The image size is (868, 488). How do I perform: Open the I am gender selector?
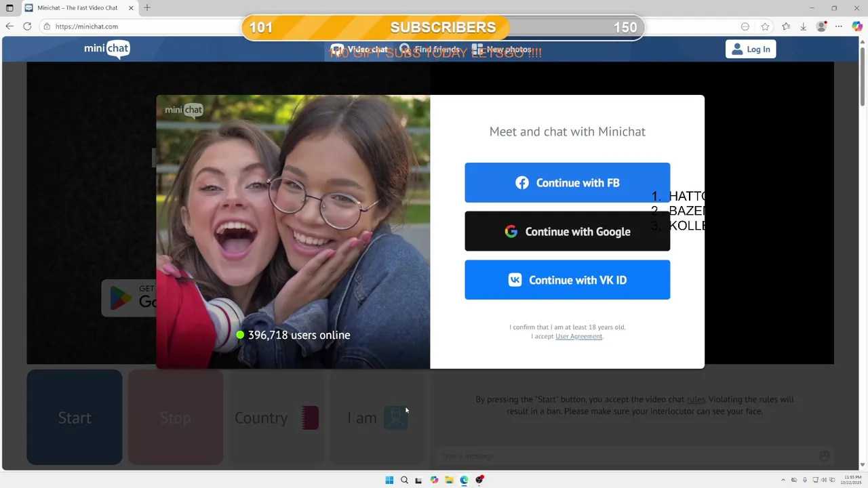pos(377,418)
